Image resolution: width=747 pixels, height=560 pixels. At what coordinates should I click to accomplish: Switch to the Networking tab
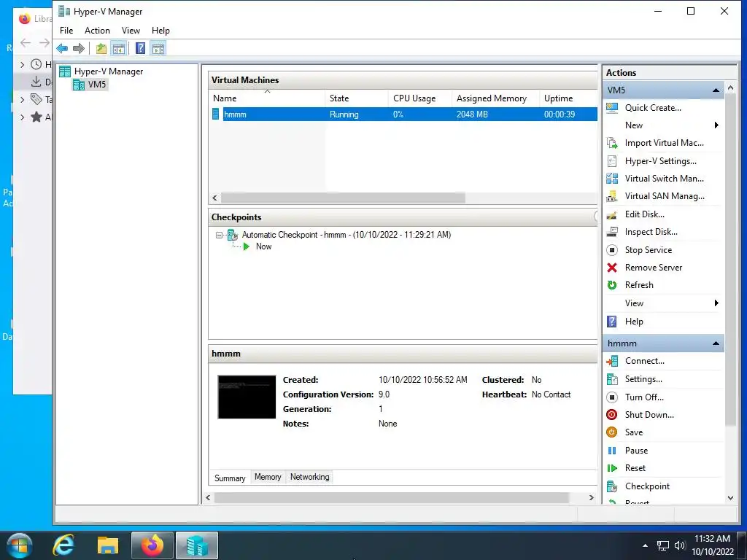(309, 477)
